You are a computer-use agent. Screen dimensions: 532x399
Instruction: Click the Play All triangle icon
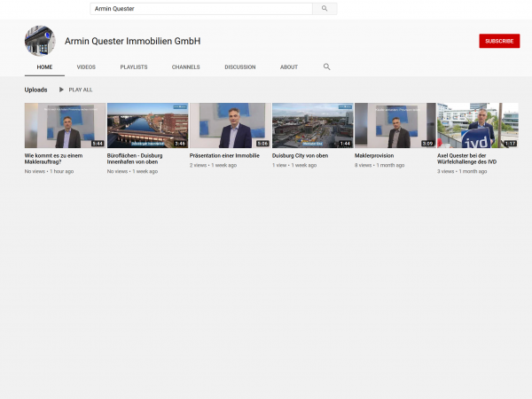click(61, 90)
